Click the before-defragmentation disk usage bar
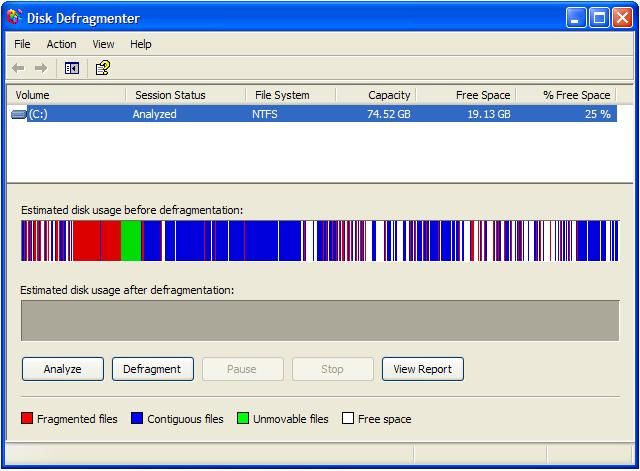 [320, 241]
